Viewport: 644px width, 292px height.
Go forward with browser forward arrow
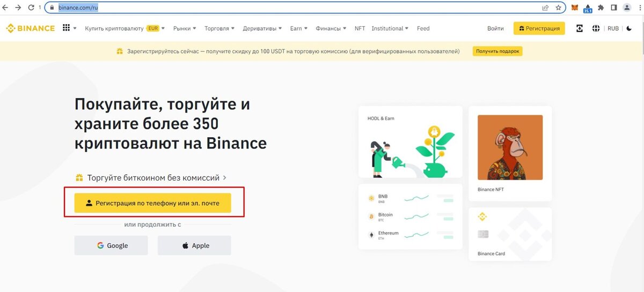18,8
